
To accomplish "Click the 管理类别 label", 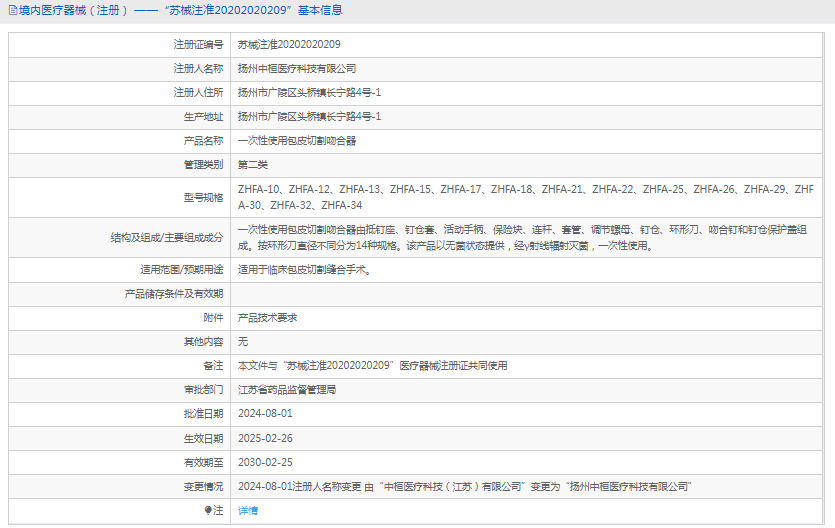I will coord(203,165).
